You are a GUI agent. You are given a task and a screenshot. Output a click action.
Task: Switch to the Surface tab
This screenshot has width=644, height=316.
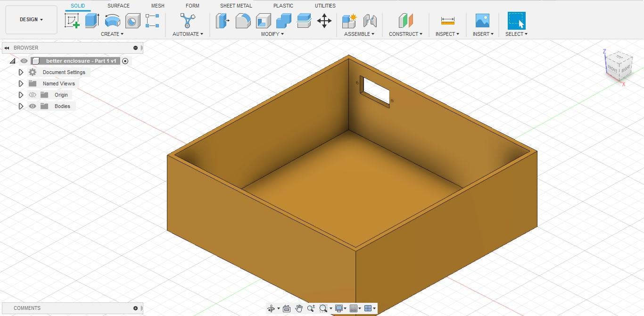118,6
